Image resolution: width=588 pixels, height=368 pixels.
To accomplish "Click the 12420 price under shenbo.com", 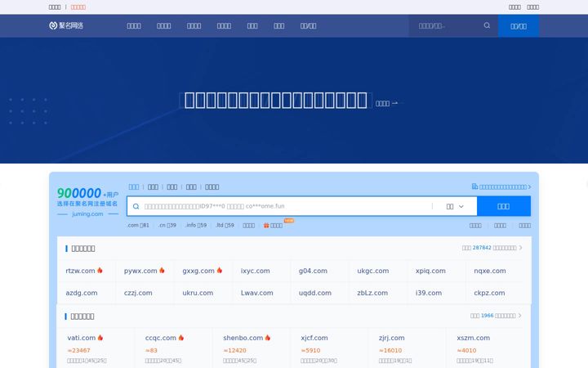I will coord(234,350).
